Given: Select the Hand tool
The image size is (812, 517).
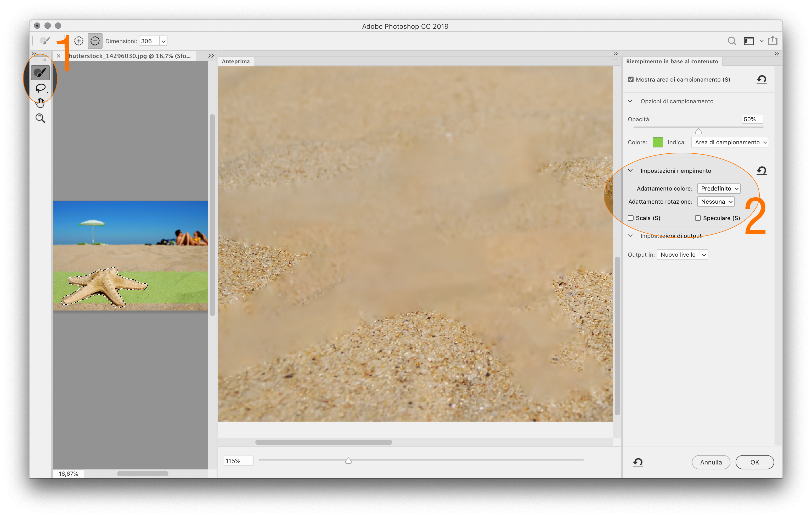Looking at the screenshot, I should point(40,103).
